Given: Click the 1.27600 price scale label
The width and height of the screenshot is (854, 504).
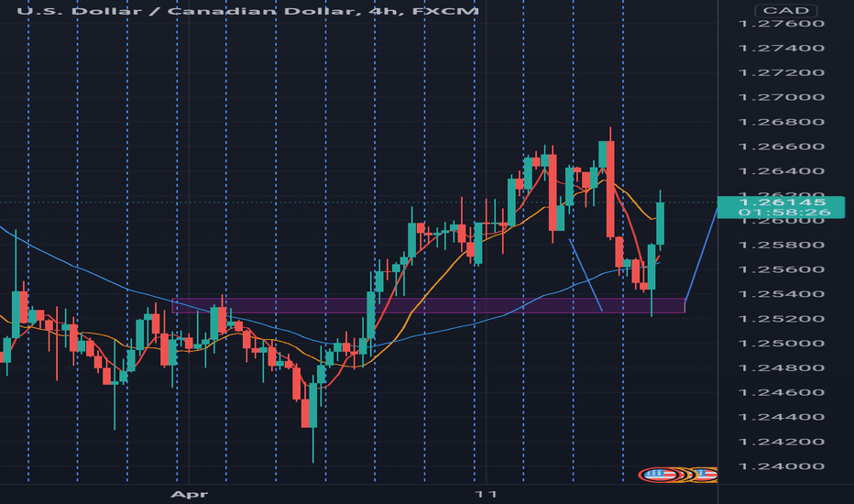Looking at the screenshot, I should 781,24.
